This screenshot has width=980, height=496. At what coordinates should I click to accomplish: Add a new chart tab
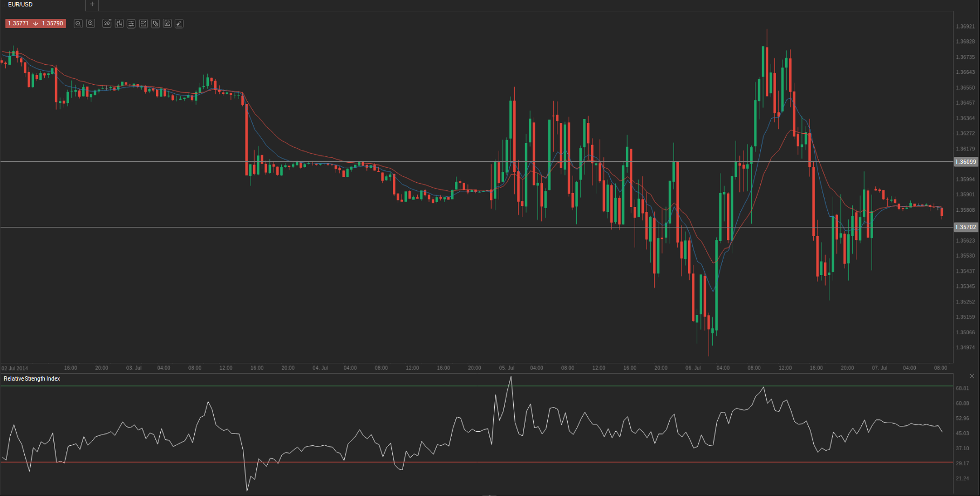tap(92, 4)
